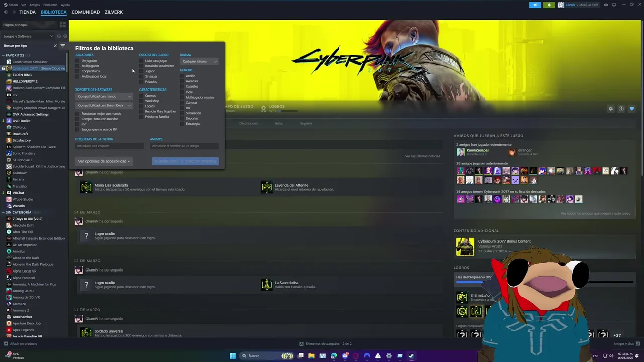Enable the Listo para jugar filter
644x362 pixels.
click(x=141, y=61)
